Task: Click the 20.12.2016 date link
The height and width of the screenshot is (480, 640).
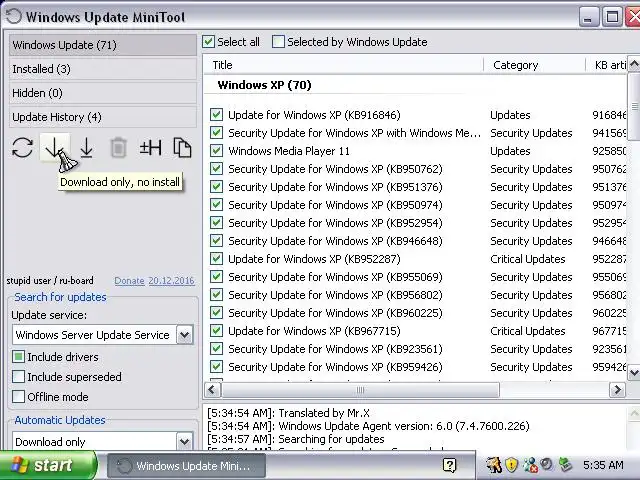Action: tap(171, 281)
